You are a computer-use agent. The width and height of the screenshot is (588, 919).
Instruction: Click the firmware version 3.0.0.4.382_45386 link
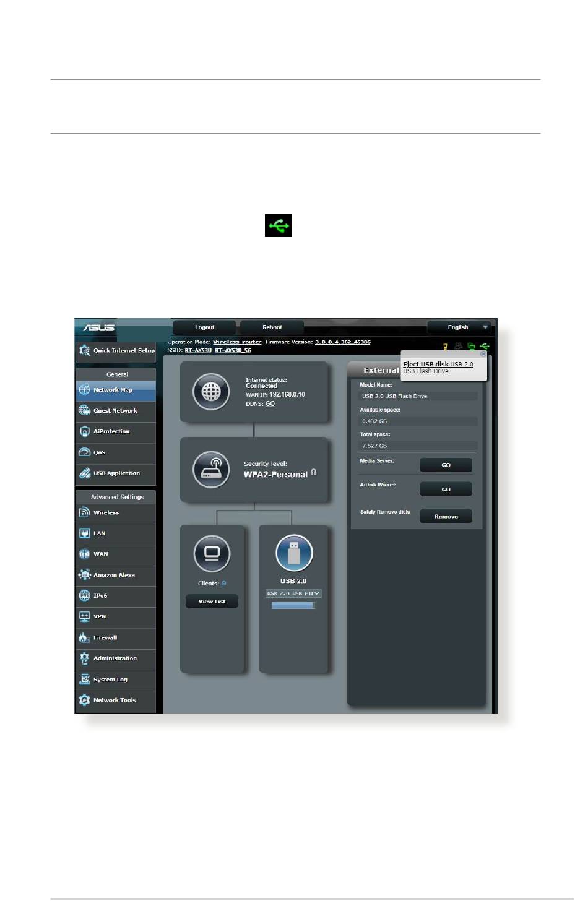[343, 342]
